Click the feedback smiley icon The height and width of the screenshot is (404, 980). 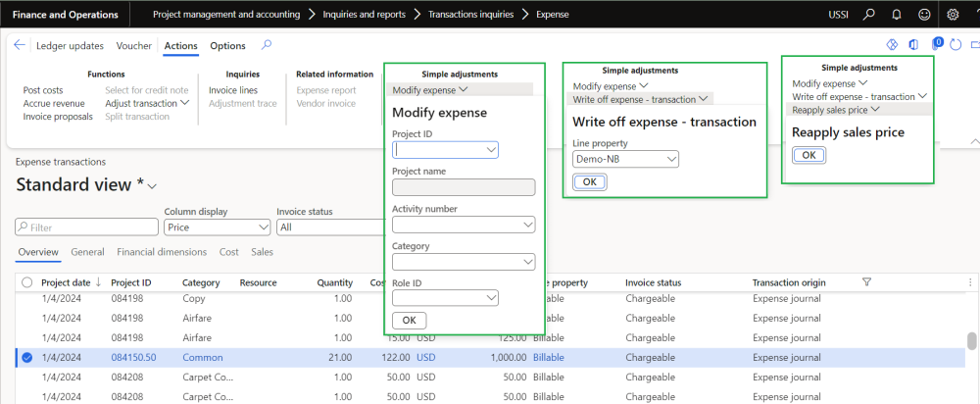[923, 15]
